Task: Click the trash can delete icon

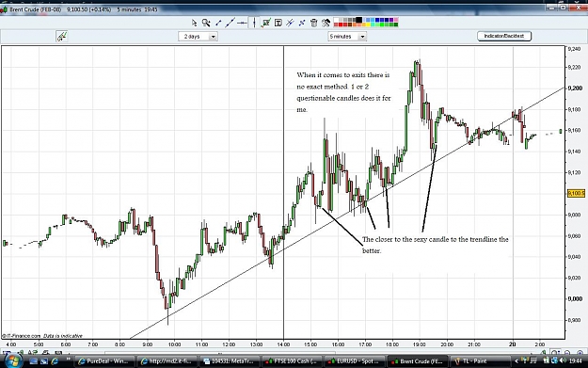Action: [314, 23]
